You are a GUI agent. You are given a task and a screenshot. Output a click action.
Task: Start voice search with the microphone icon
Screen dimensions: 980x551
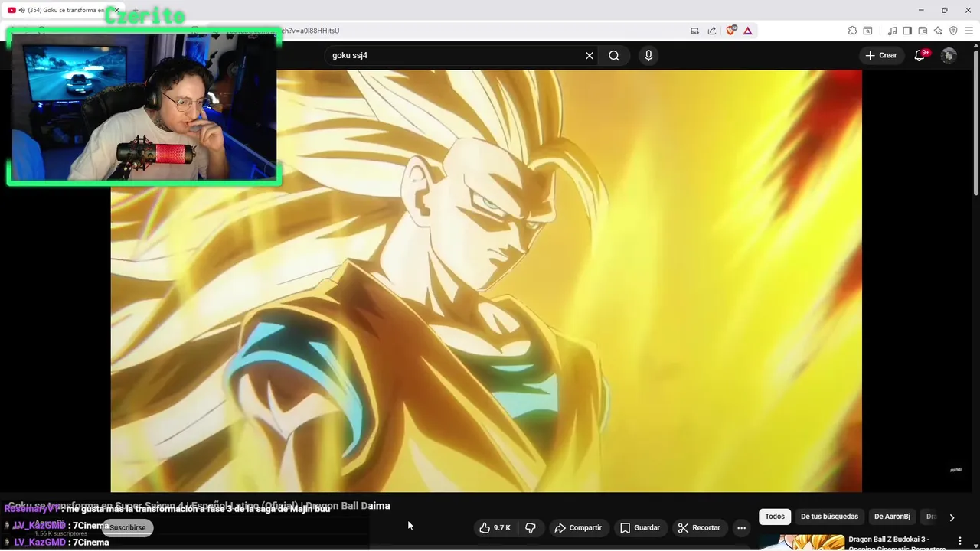[648, 55]
